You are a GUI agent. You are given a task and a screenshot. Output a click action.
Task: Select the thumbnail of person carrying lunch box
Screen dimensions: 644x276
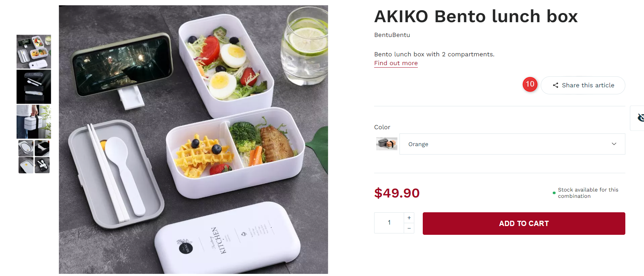34,121
